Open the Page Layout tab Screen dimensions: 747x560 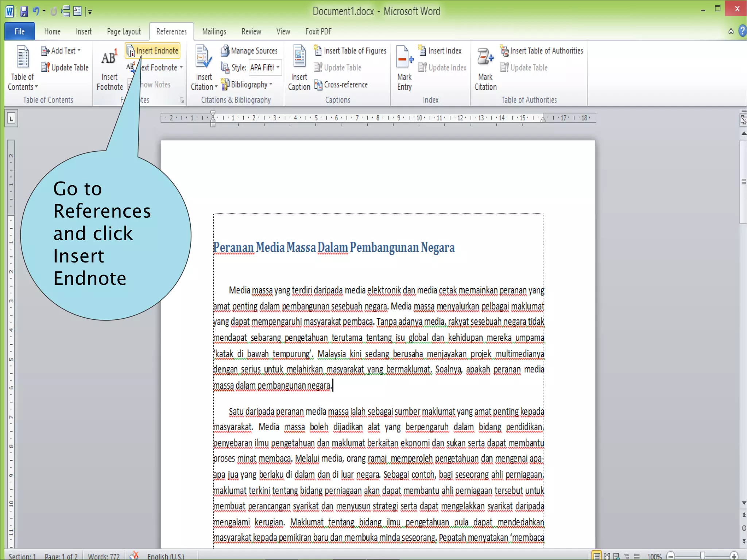coord(124,31)
